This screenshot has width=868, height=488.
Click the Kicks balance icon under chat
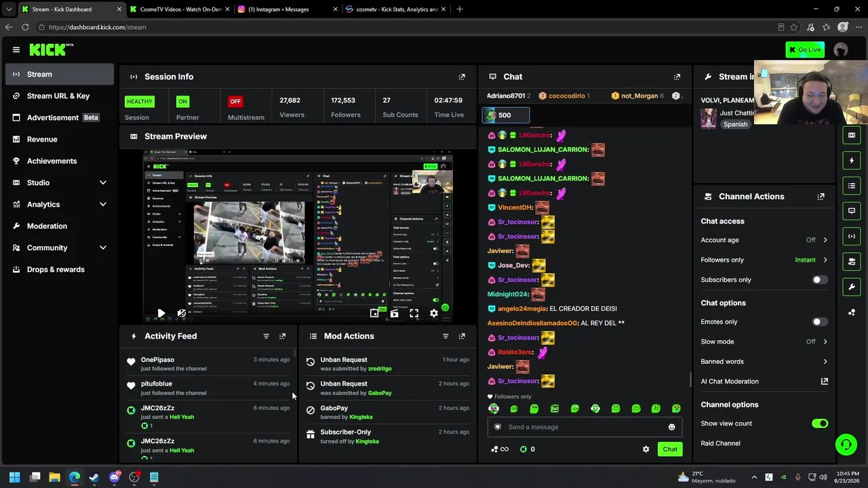coord(523,449)
